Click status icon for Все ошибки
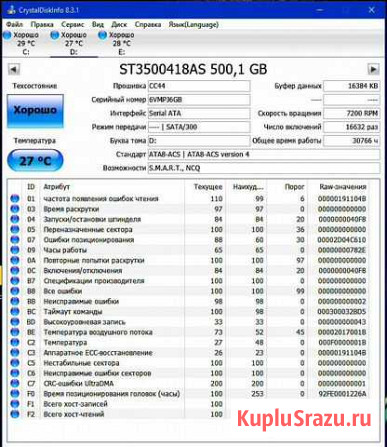387x447 pixels. (15, 291)
